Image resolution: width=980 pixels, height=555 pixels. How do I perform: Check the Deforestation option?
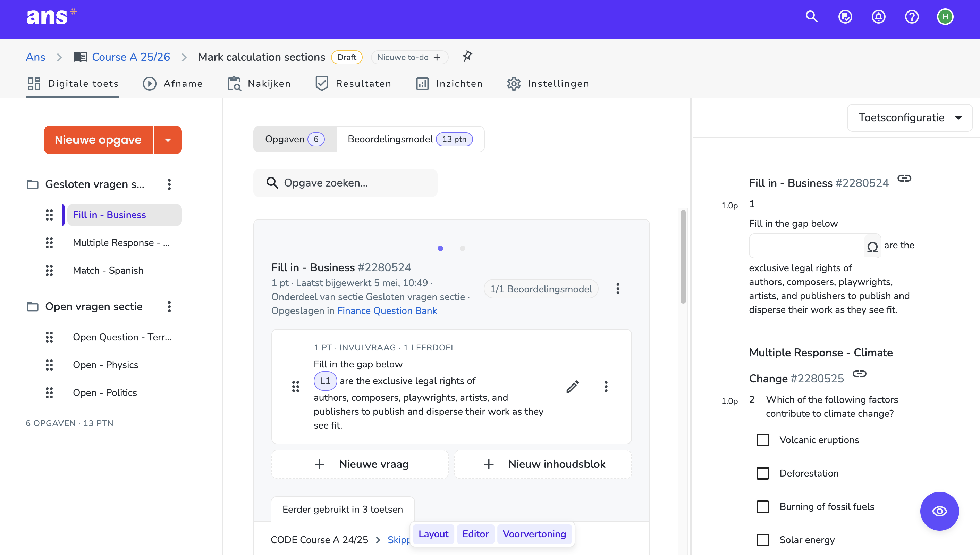762,473
